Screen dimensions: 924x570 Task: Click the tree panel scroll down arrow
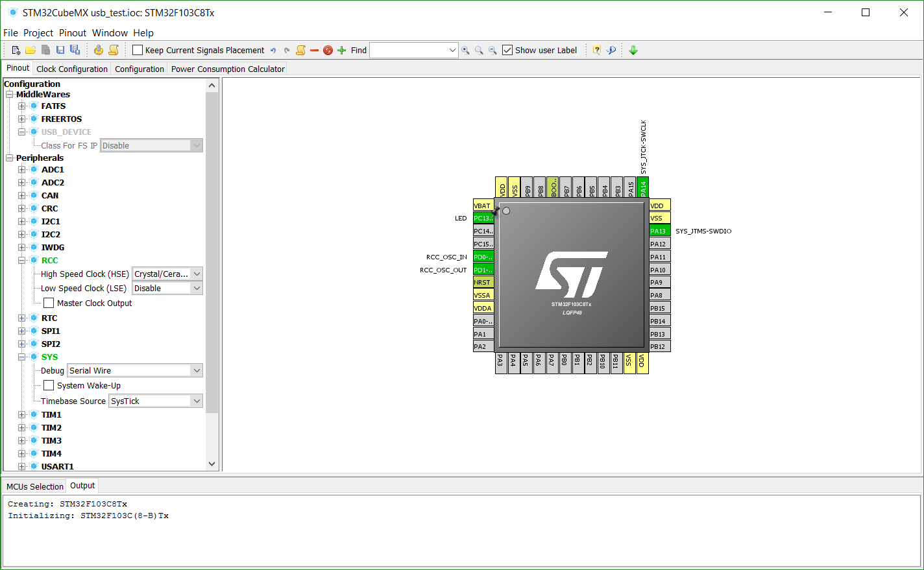[x=212, y=464]
